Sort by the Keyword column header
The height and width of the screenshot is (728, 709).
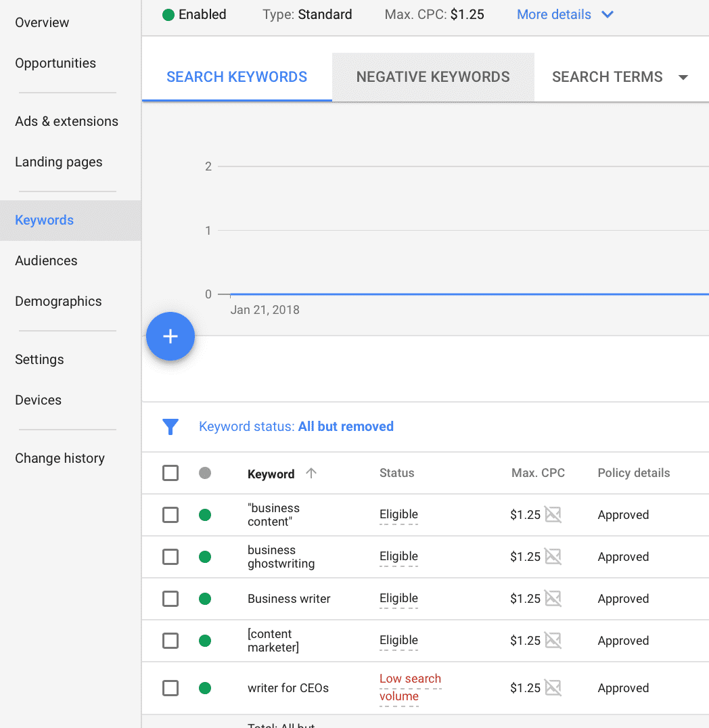point(271,474)
